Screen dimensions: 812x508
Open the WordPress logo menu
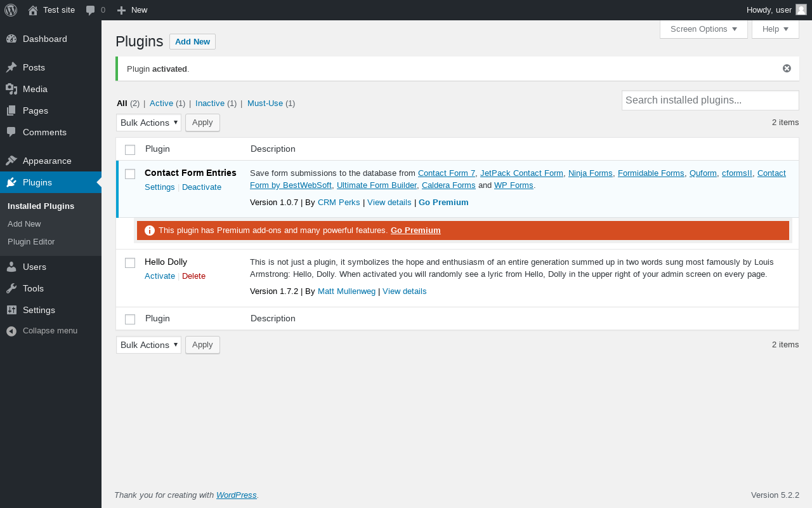point(11,10)
